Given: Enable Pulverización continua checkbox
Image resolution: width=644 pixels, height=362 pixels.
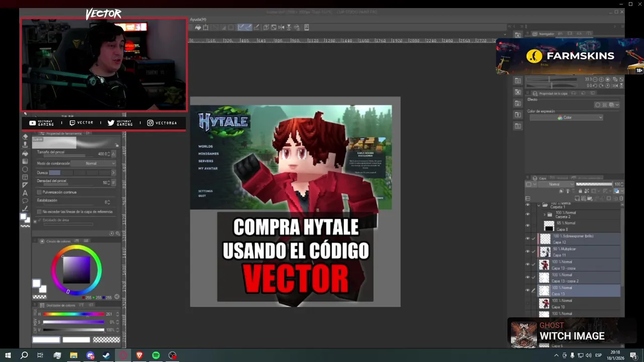Looking at the screenshot, I should (39, 192).
